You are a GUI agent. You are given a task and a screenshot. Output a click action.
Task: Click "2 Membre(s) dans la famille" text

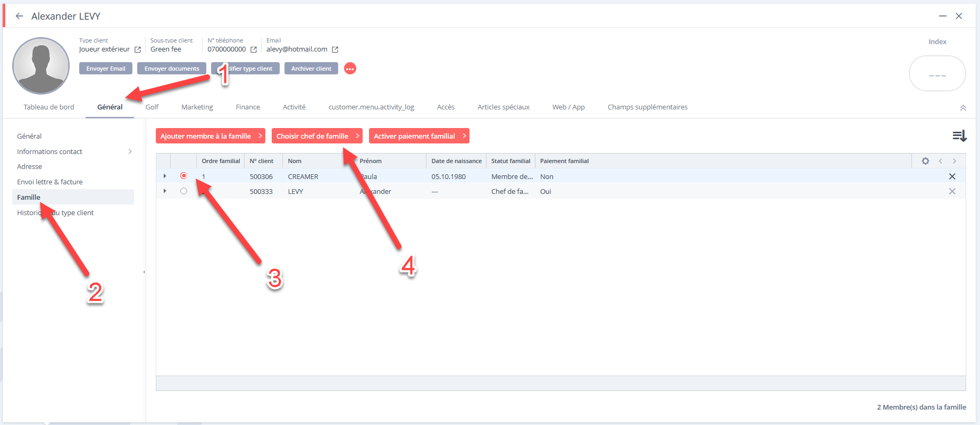922,407
